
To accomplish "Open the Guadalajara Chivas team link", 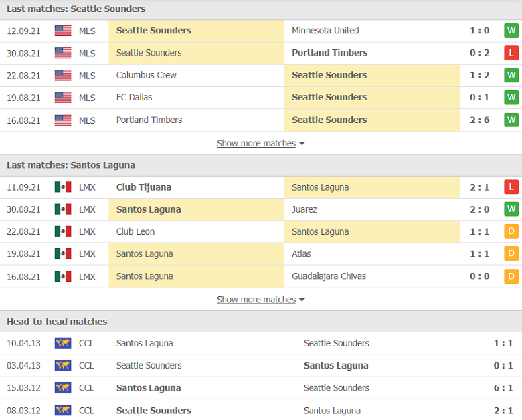I will tap(329, 276).
